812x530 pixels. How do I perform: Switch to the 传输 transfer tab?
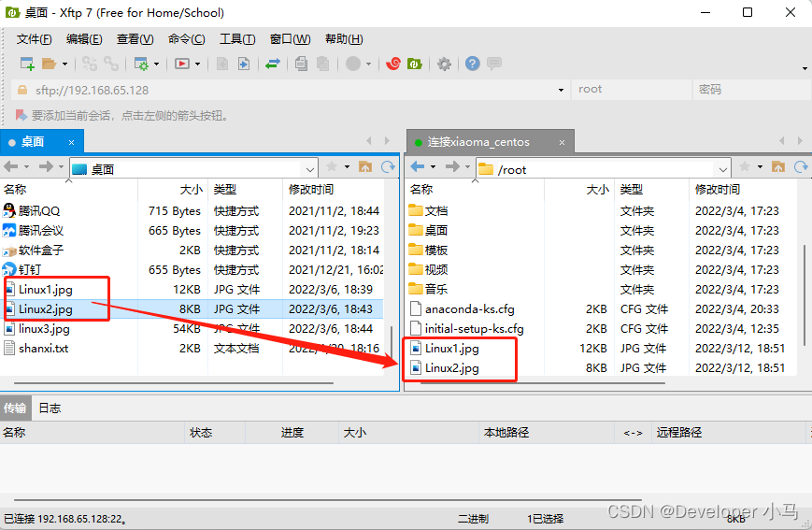pyautogui.click(x=15, y=408)
